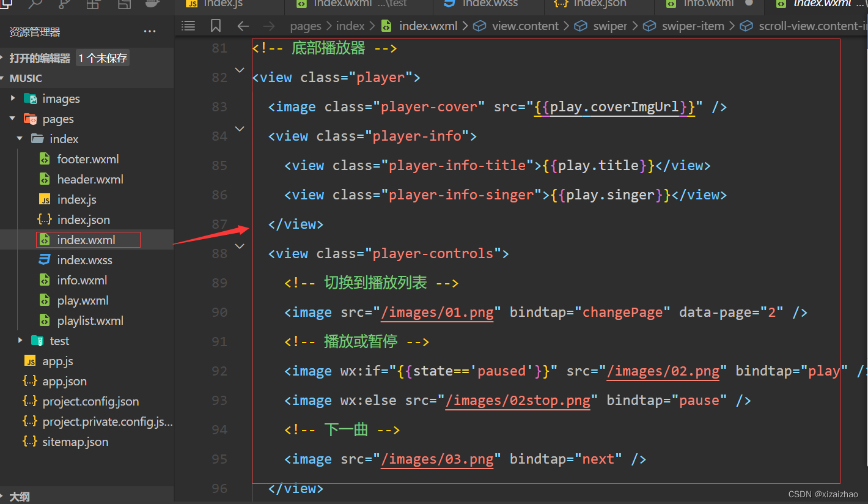Follow the '/images/01.png' path link
The height and width of the screenshot is (504, 868).
click(437, 313)
